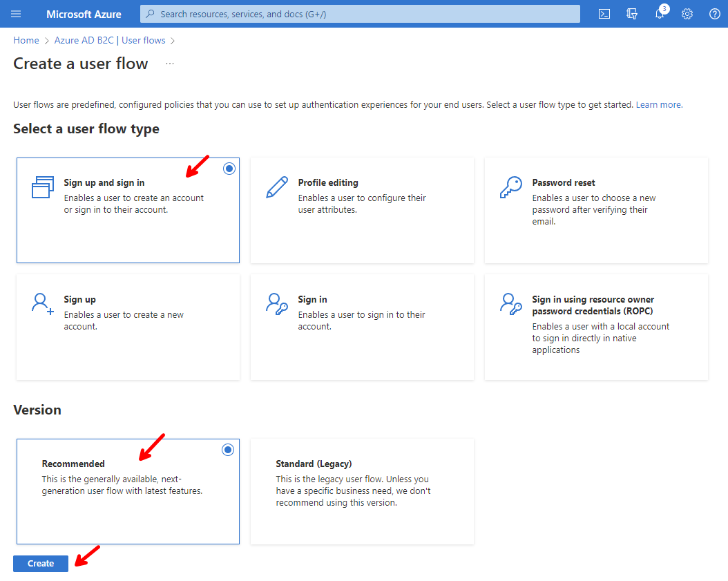Go to Home breadcrumb
This screenshot has height=581, width=728.
pyautogui.click(x=26, y=40)
